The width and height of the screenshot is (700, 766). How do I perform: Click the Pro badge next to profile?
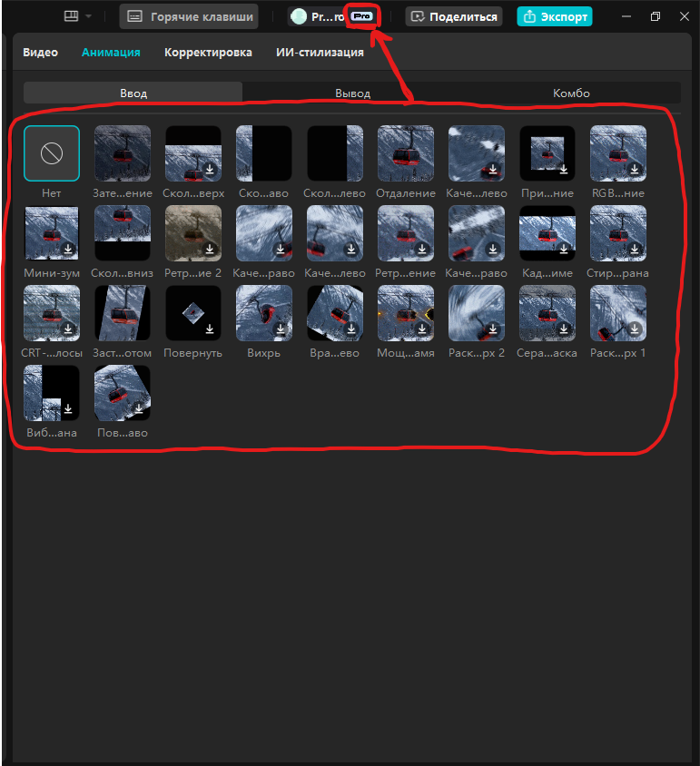(x=362, y=16)
